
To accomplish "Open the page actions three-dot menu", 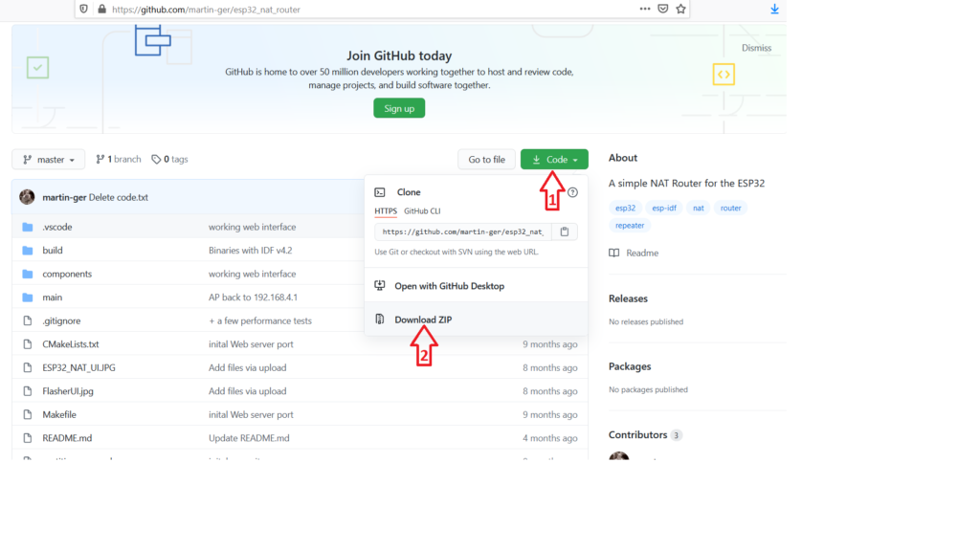I will (x=645, y=9).
